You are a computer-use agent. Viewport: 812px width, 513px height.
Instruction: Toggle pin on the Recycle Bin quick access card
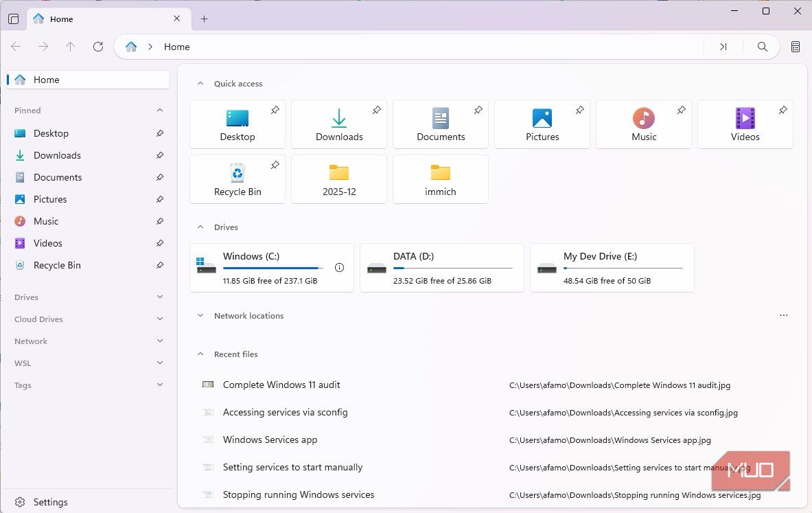coord(275,165)
